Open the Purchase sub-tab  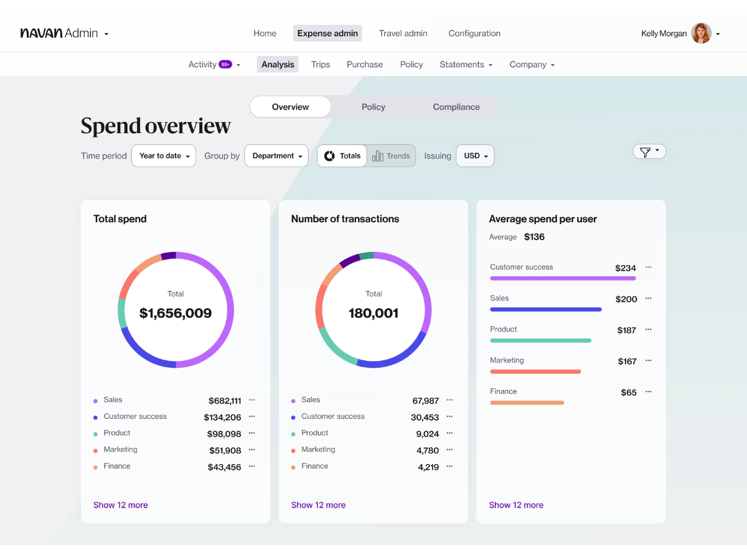(x=365, y=64)
